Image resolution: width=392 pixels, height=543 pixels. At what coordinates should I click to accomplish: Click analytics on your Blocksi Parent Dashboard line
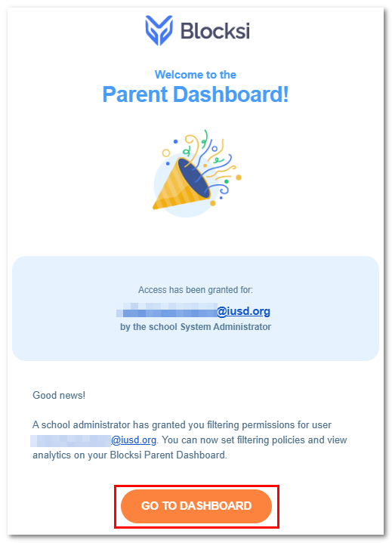(130, 455)
